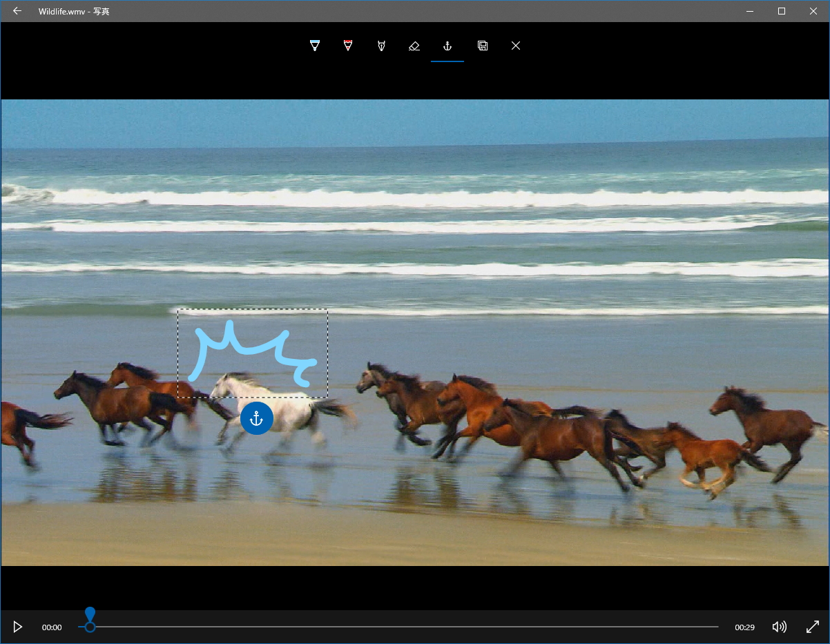Click the video seek bar track

[398, 627]
